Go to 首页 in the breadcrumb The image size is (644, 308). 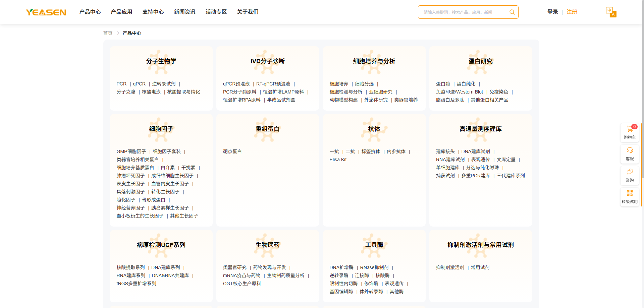click(108, 33)
